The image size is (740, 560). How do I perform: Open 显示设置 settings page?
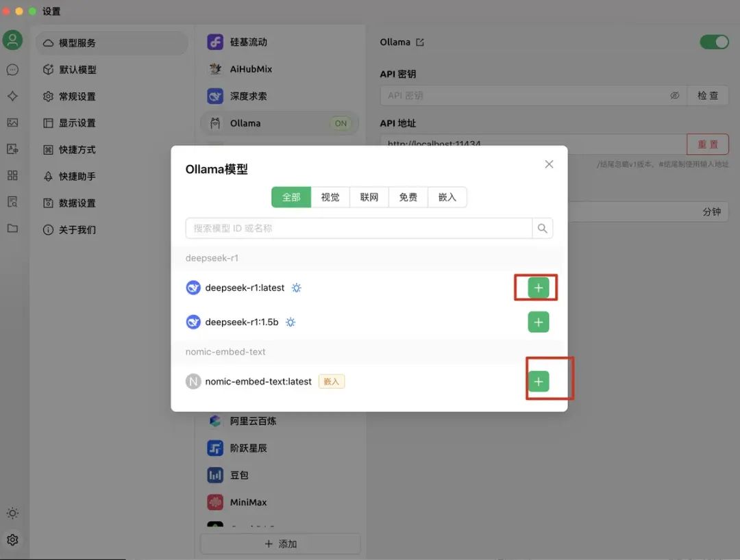112,123
